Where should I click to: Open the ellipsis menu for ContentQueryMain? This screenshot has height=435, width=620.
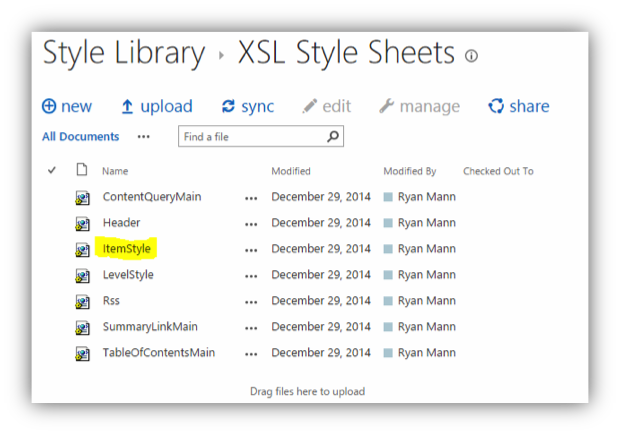coord(251,199)
